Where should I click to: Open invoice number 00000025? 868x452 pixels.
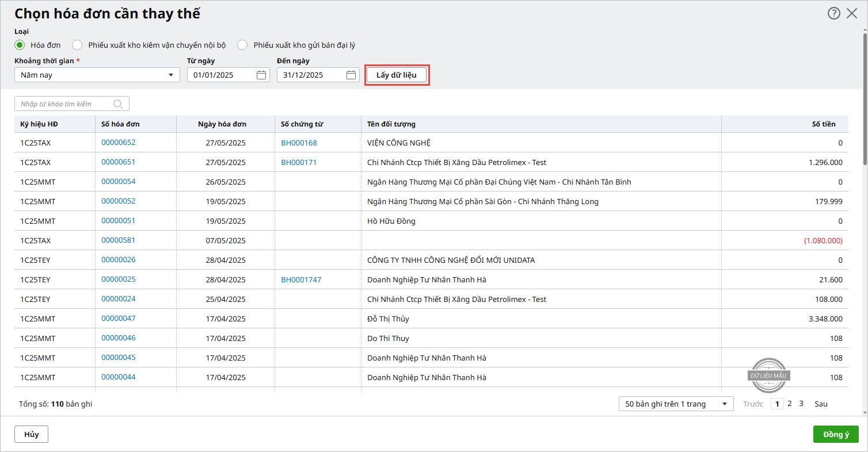(x=119, y=279)
